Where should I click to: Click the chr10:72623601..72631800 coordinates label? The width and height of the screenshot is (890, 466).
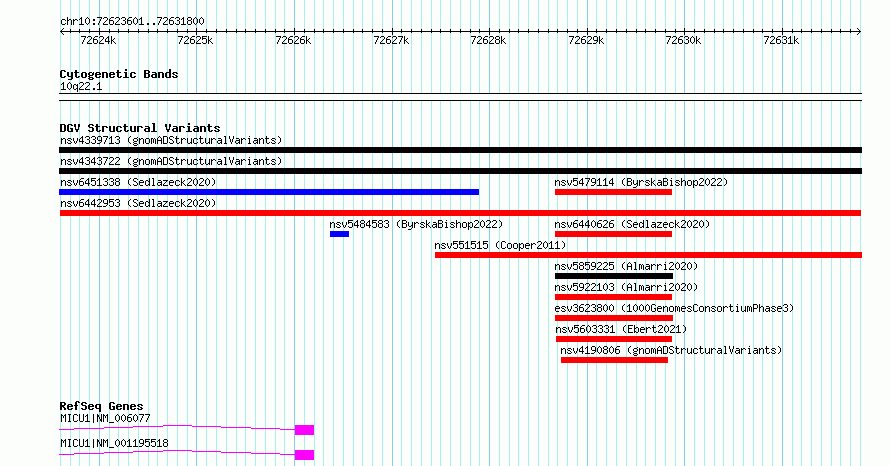(132, 22)
